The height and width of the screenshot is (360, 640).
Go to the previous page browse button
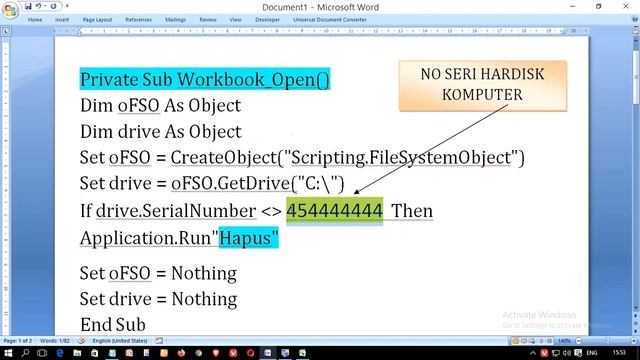pyautogui.click(x=636, y=316)
